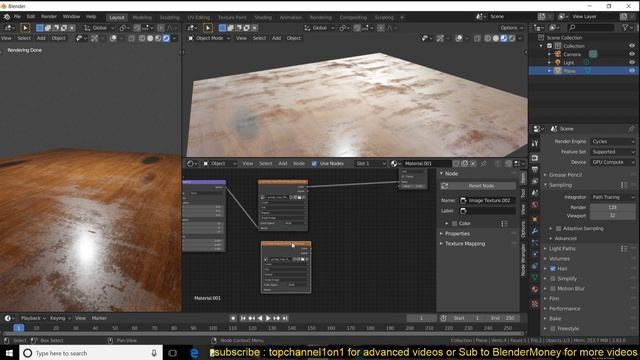Expand the Light Paths panel
The image size is (640, 360).
[x=562, y=249]
